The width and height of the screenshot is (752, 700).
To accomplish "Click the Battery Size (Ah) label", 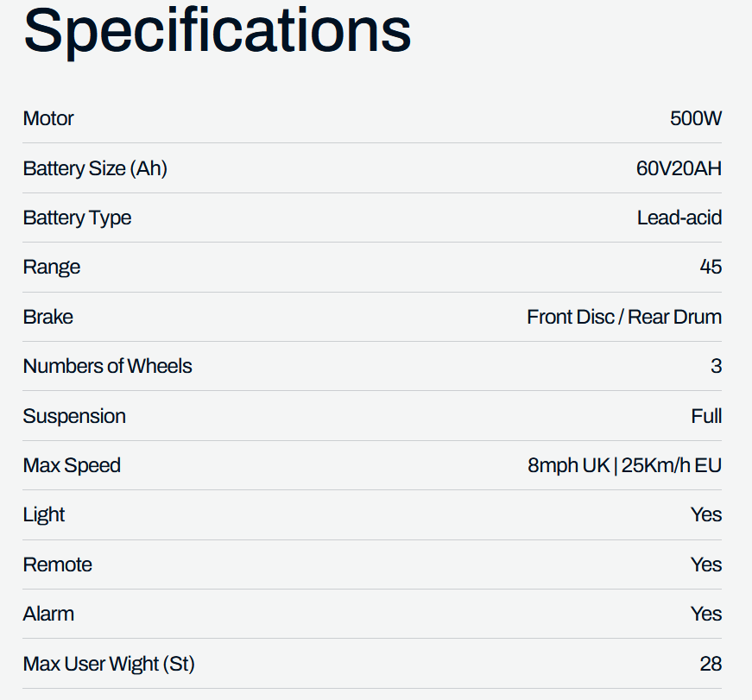I will 95,168.
